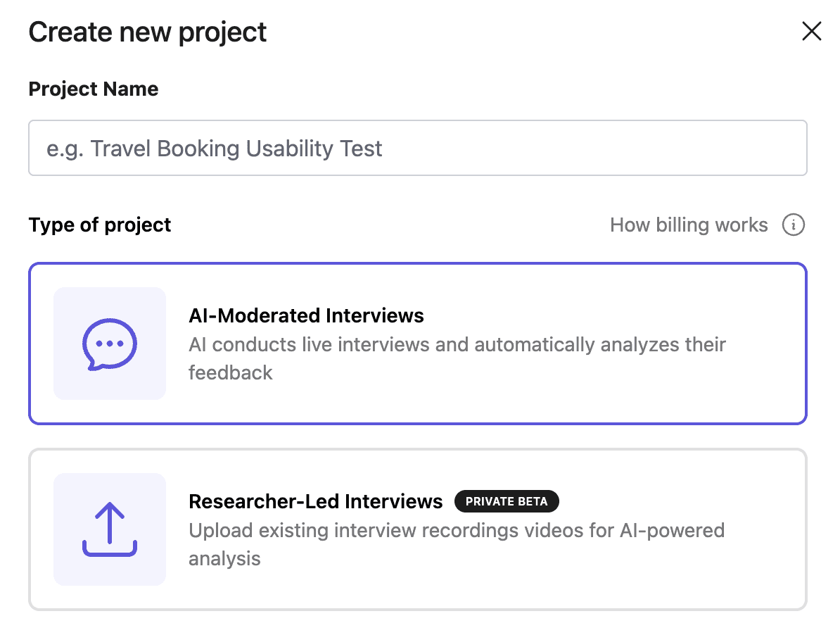840x635 pixels.
Task: Click the PRIVATE BETA badge
Action: tap(507, 501)
